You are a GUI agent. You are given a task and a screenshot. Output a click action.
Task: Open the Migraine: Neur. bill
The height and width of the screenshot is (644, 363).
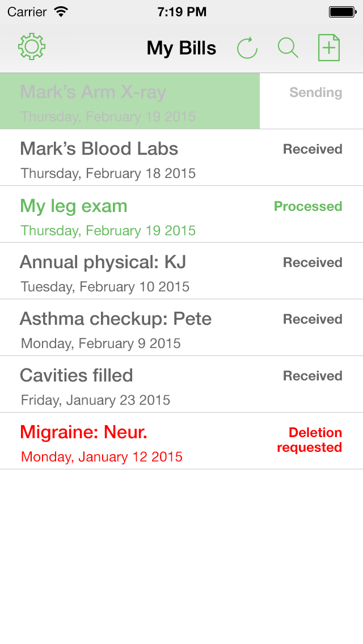(x=84, y=433)
